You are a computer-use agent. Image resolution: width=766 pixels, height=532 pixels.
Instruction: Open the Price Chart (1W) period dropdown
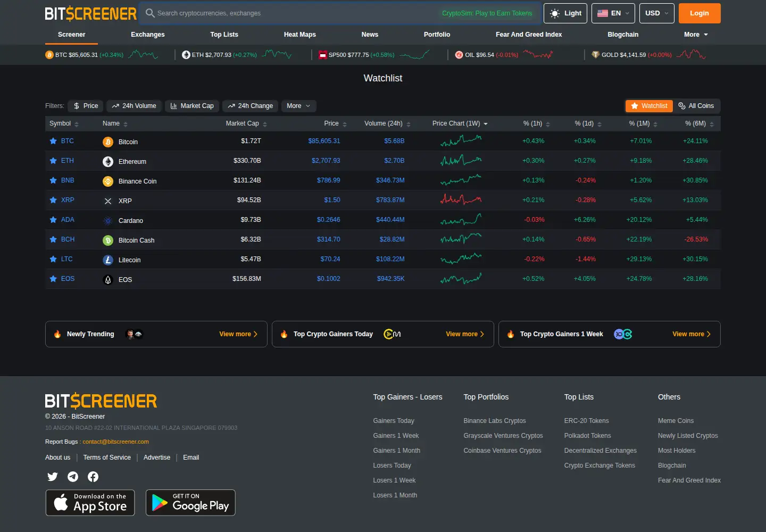tap(460, 123)
